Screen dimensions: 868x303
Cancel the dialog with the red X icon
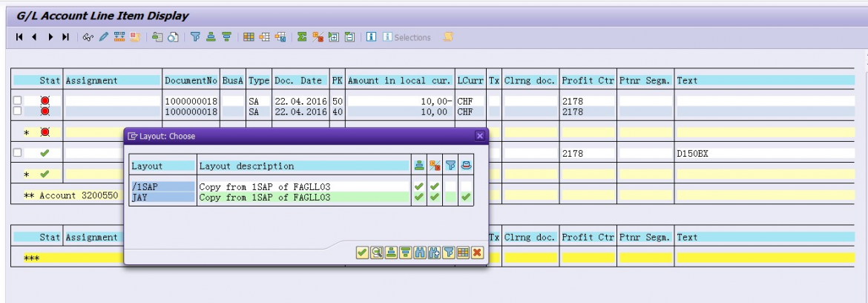(x=477, y=252)
